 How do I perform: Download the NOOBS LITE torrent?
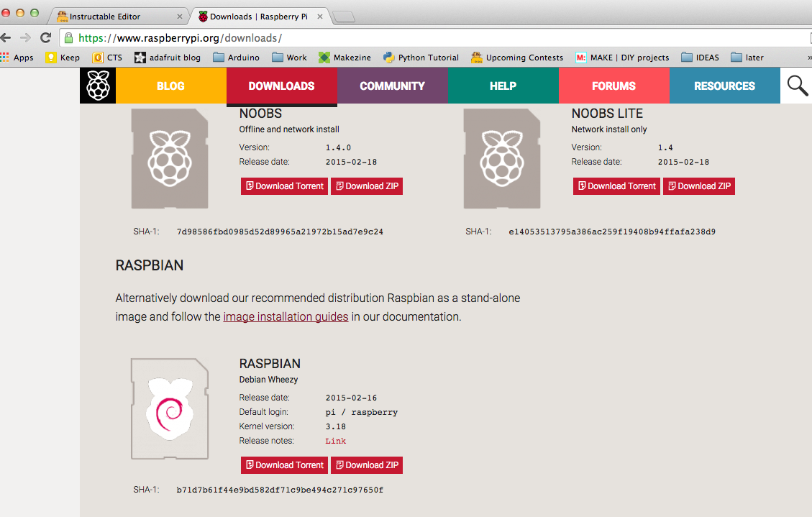[617, 186]
